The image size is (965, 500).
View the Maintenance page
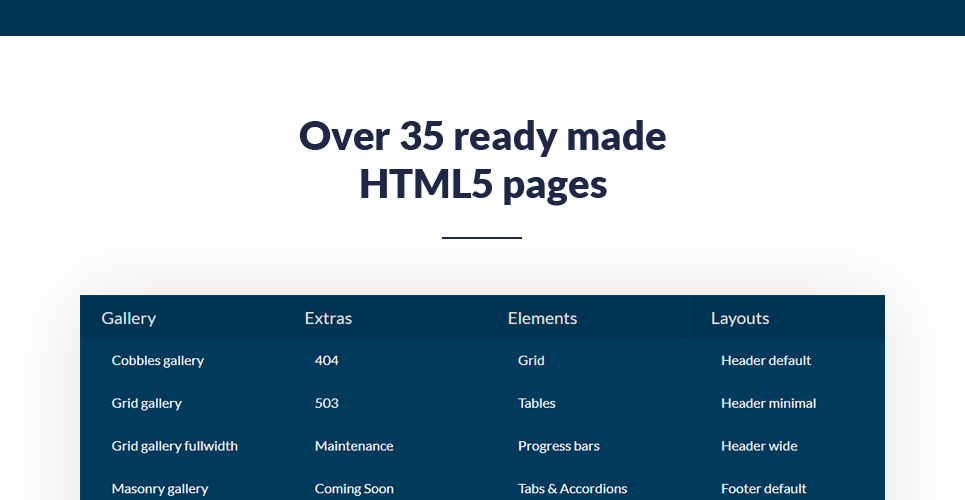tap(354, 446)
